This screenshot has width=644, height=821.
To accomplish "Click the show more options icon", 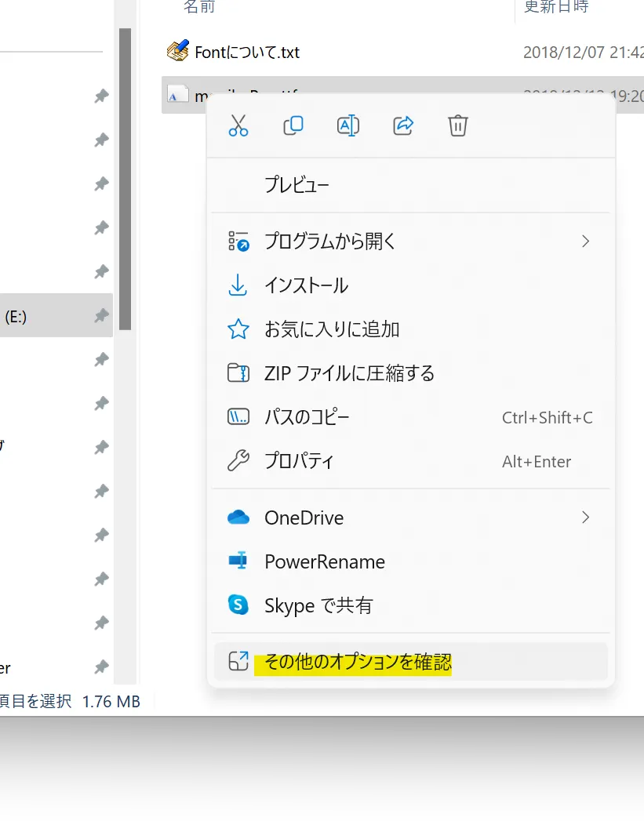I will click(x=238, y=661).
